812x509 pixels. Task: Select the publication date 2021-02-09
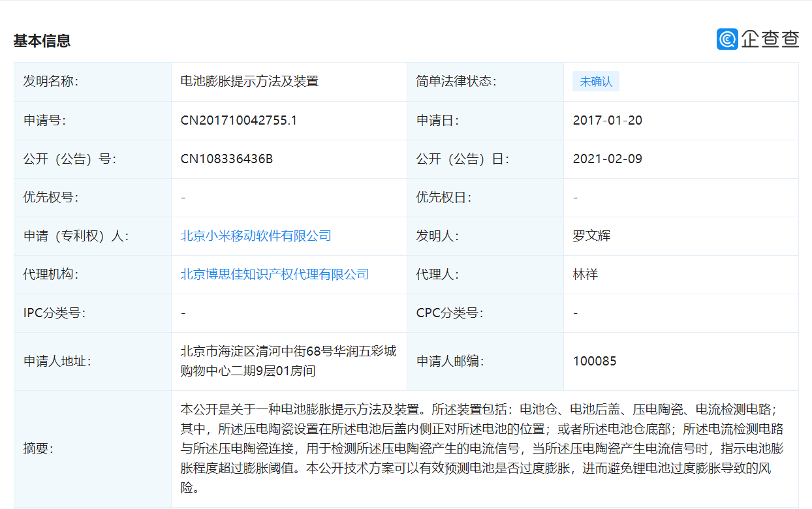click(x=608, y=159)
